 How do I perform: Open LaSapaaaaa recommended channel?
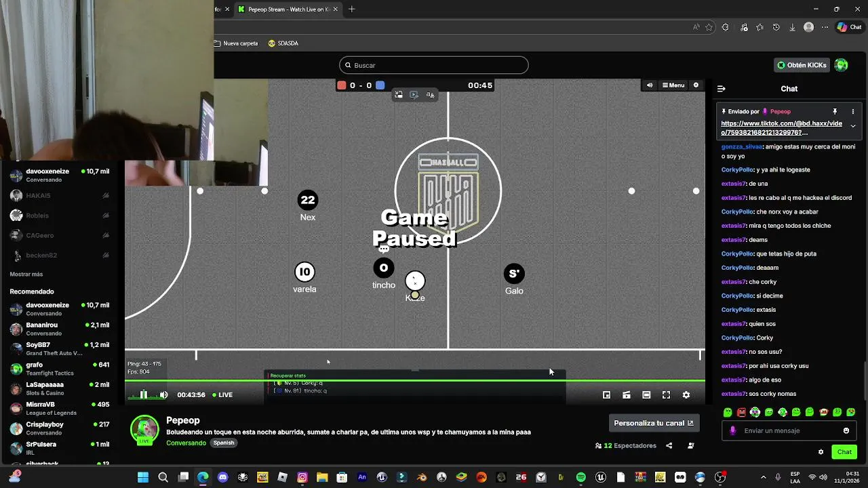tap(60, 388)
